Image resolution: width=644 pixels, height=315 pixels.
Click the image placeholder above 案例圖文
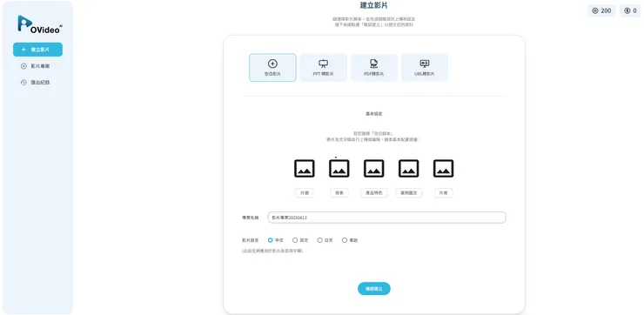coord(409,169)
